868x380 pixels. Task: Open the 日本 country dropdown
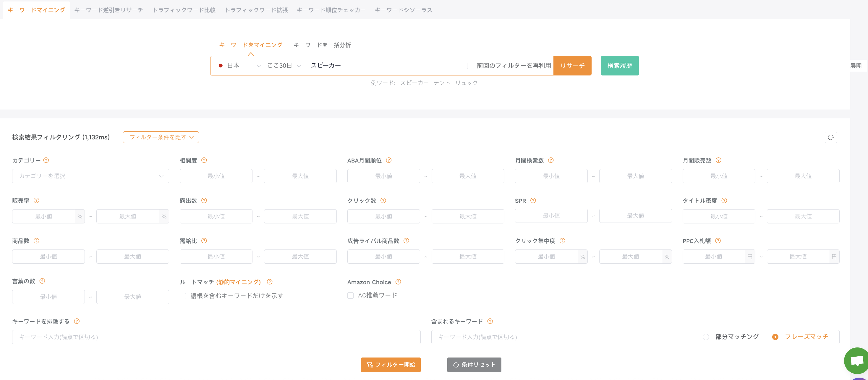(x=239, y=66)
